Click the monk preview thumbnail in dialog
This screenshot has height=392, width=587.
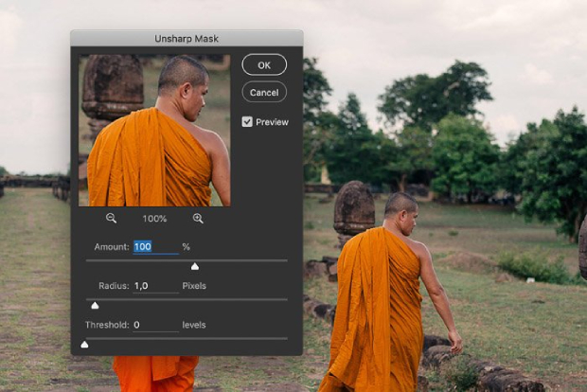click(154, 130)
